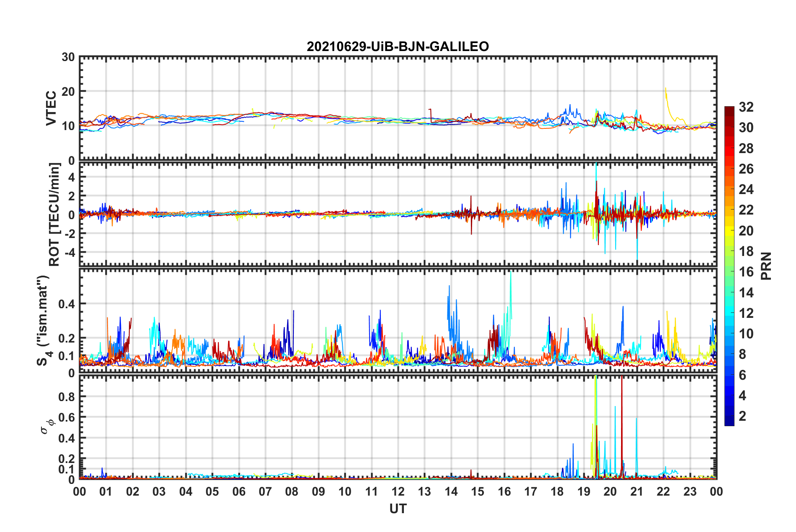Viewport: 796px width, 532px height.
Task: Click sigma phi y-axis tick 0.8
Action: pyautogui.click(x=67, y=396)
